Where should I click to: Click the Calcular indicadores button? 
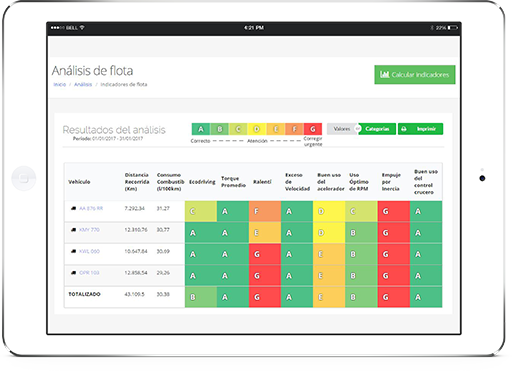point(415,74)
